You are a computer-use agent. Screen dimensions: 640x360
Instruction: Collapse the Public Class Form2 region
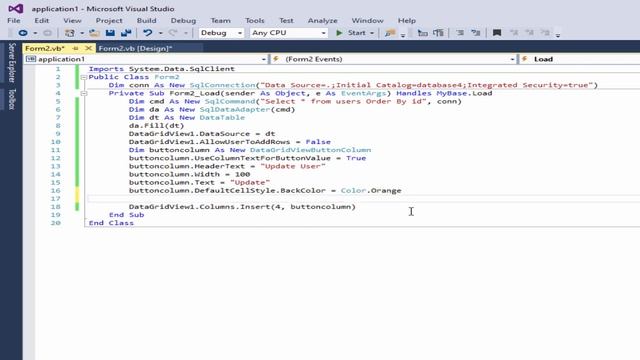[84, 77]
